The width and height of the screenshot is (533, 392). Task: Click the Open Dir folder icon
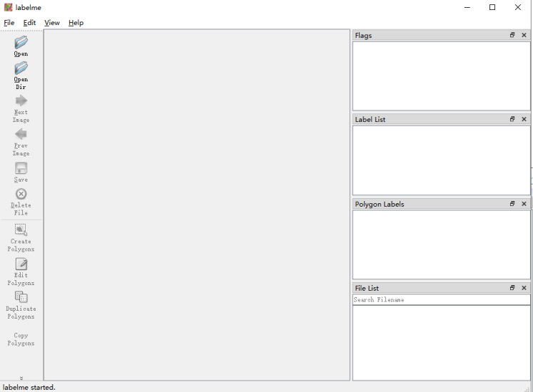coord(21,68)
